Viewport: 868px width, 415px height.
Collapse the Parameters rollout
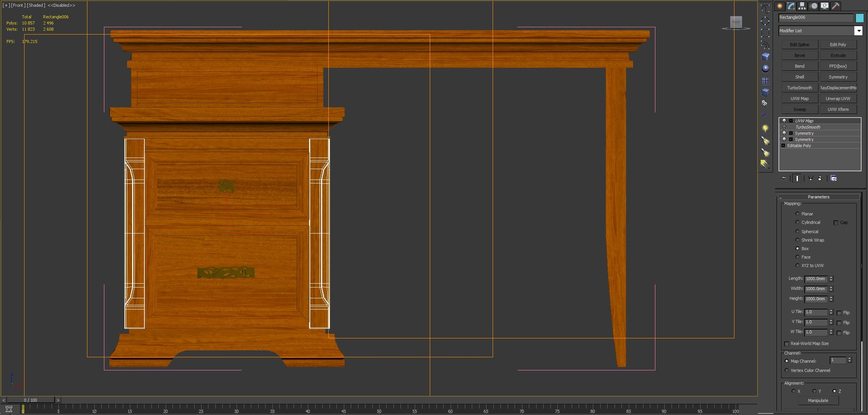click(819, 197)
